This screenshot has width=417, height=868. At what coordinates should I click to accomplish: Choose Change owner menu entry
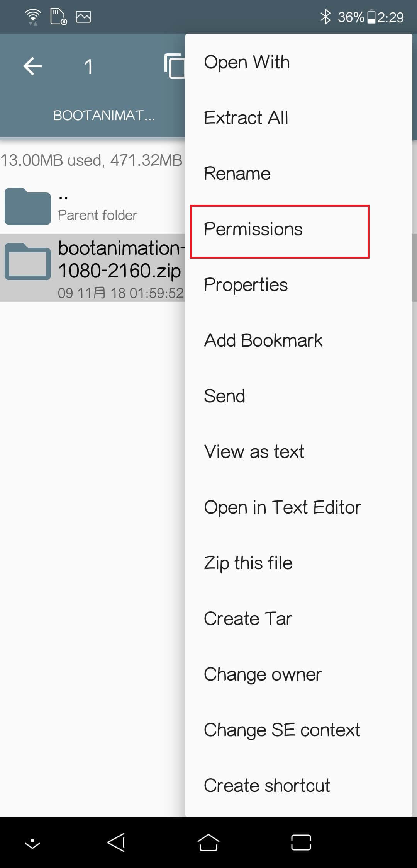pos(299,674)
